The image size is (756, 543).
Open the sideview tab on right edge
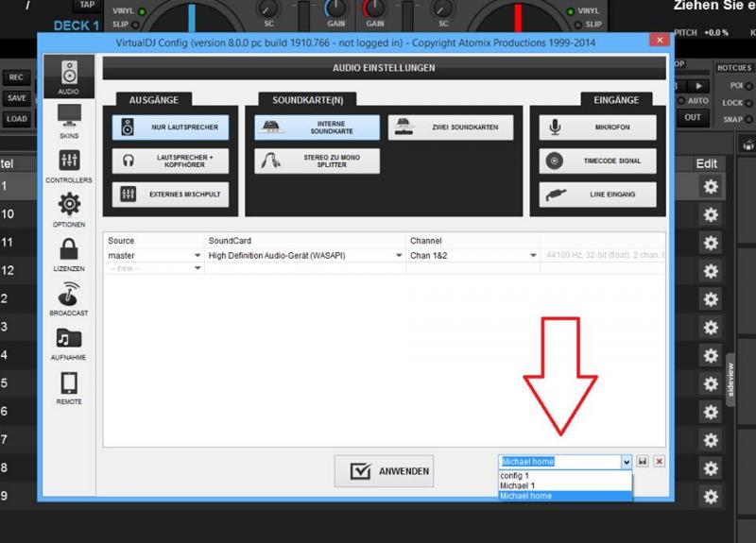[730, 380]
